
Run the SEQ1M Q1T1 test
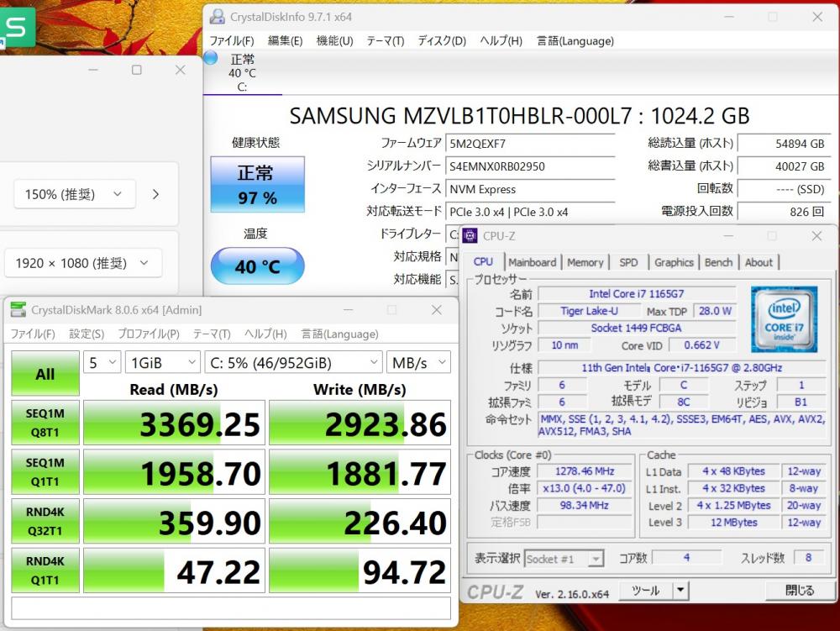pos(45,472)
